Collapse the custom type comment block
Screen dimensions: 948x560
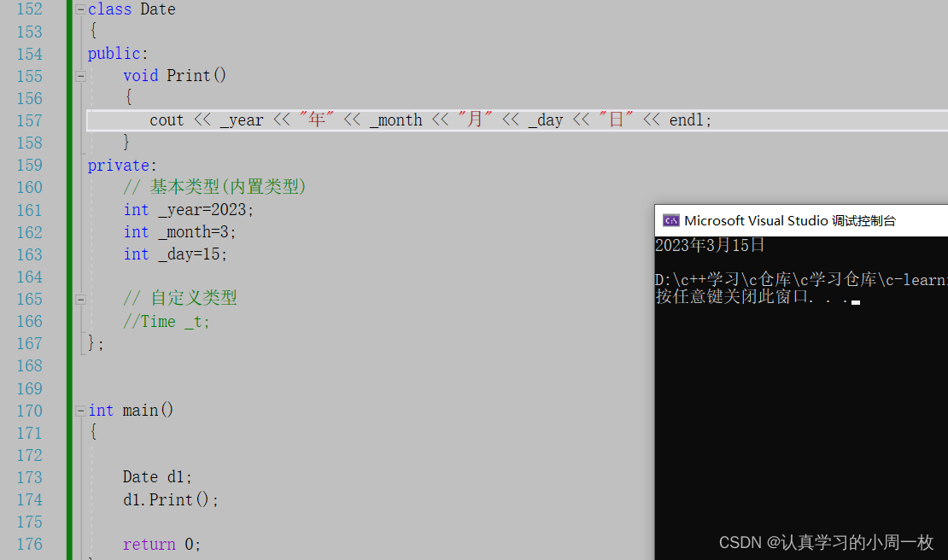80,300
